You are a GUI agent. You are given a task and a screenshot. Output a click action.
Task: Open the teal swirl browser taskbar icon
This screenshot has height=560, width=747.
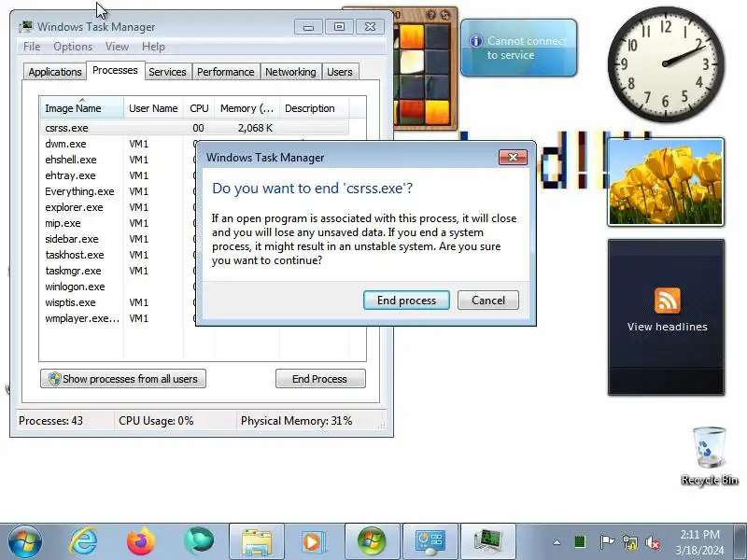coord(199,541)
